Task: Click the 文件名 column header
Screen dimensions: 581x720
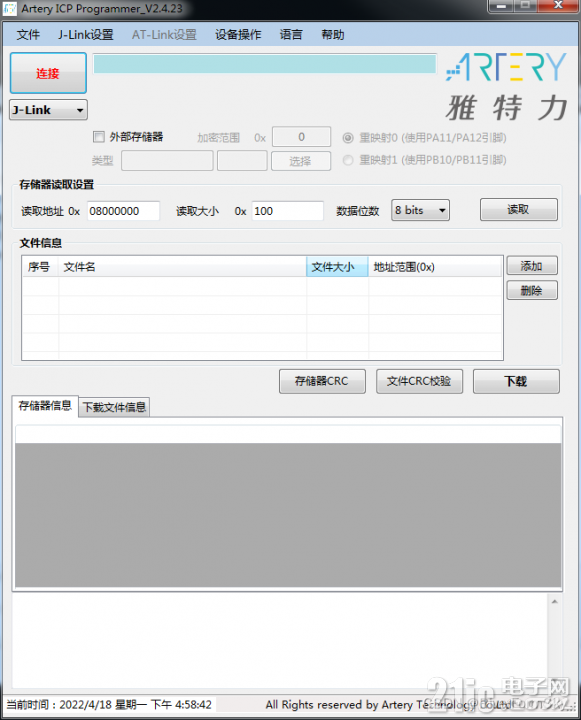Action: [x=182, y=267]
